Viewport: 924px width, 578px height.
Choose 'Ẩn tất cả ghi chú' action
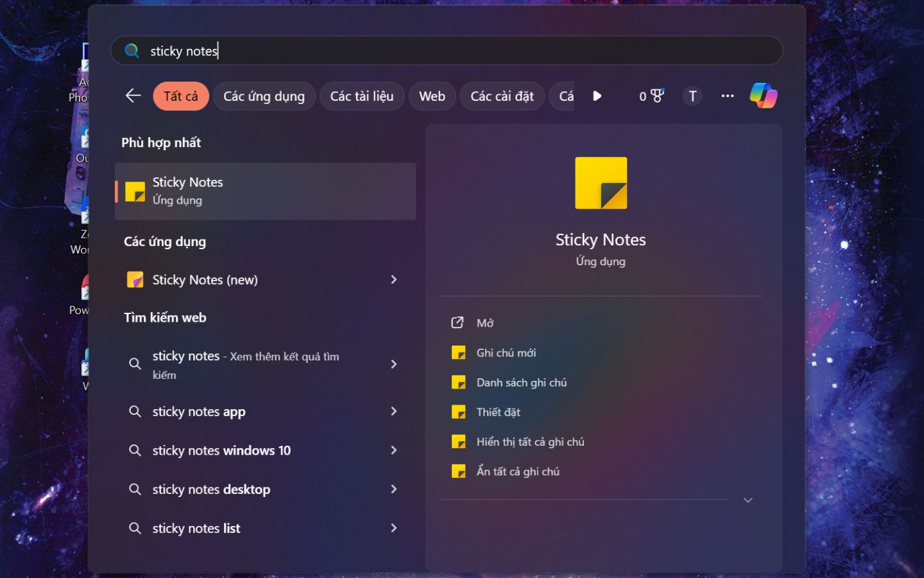[517, 471]
